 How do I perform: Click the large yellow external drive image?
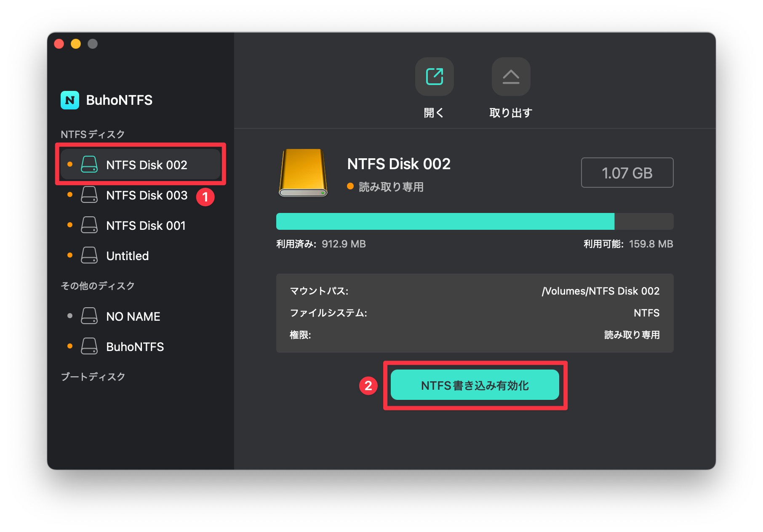[x=303, y=173]
